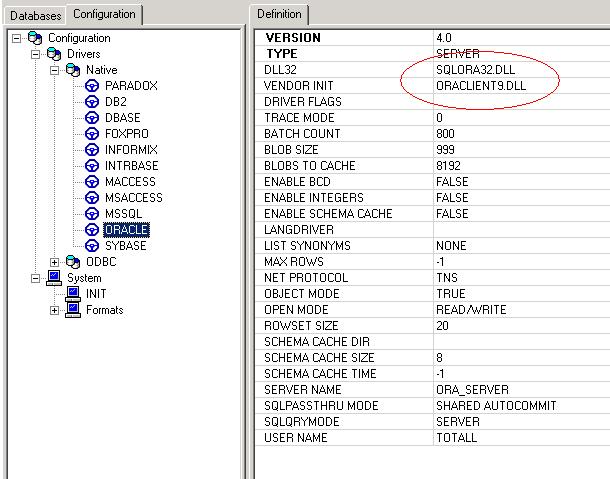The height and width of the screenshot is (479, 610).
Task: Select the ORACLE driver entry
Action: (126, 230)
